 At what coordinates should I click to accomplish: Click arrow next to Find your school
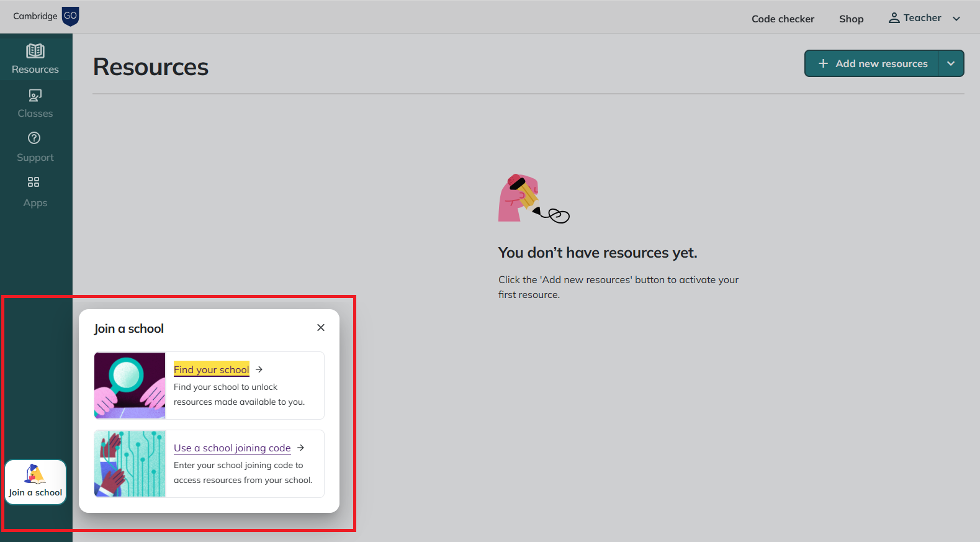259,369
